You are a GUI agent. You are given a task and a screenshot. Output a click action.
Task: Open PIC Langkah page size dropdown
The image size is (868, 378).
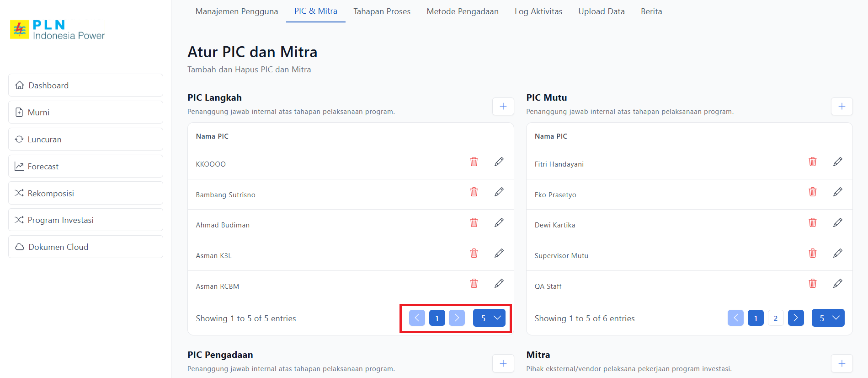pyautogui.click(x=489, y=318)
